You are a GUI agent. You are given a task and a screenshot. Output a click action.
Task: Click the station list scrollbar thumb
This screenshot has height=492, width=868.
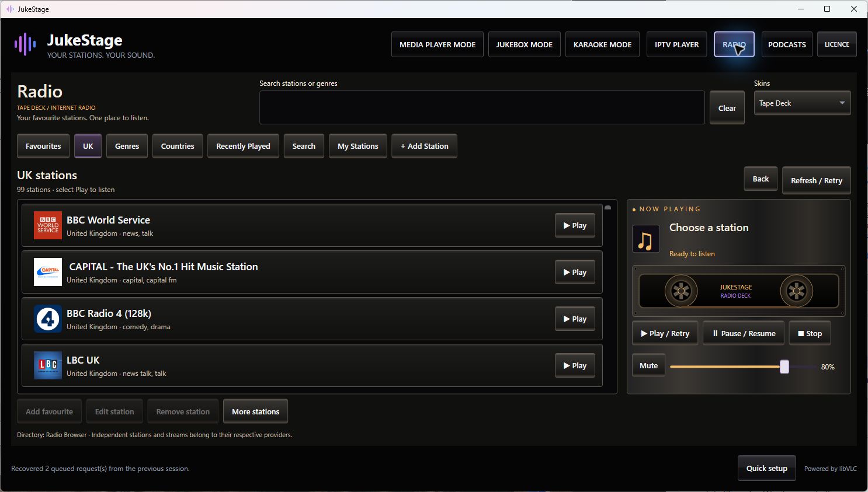click(608, 207)
